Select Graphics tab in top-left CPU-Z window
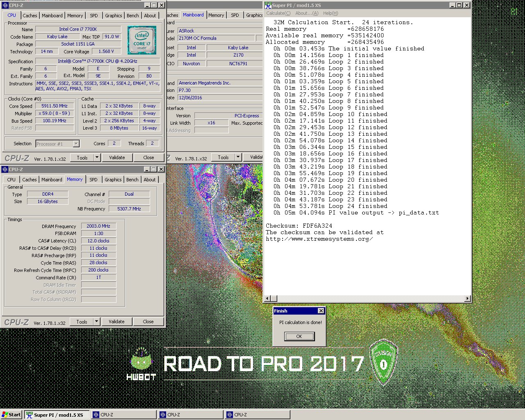 click(x=114, y=16)
